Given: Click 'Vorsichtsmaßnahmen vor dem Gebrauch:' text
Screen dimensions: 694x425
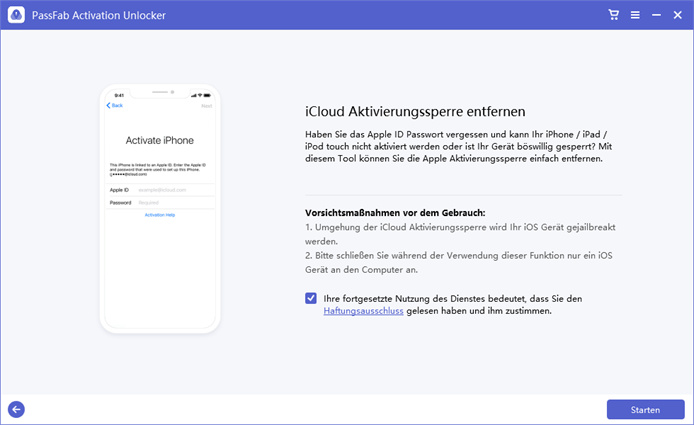Looking at the screenshot, I should 395,213.
